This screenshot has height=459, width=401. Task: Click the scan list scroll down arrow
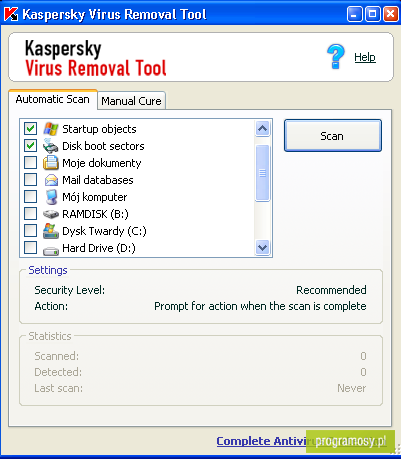[263, 248]
